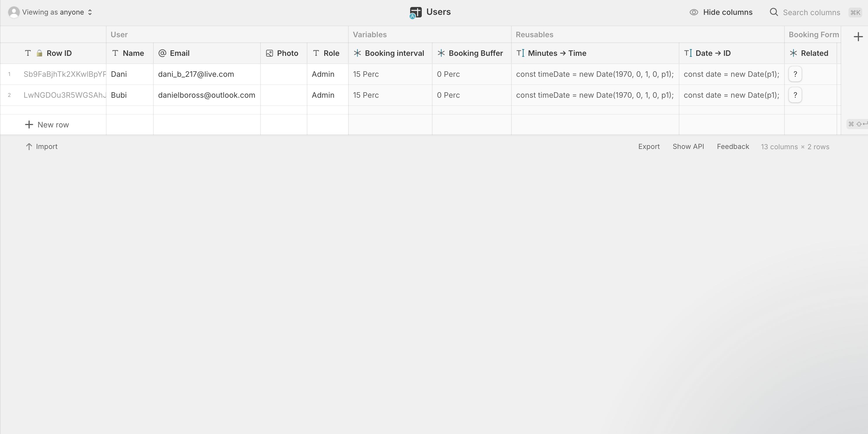
Task: Open the Row ID column header
Action: click(53, 53)
